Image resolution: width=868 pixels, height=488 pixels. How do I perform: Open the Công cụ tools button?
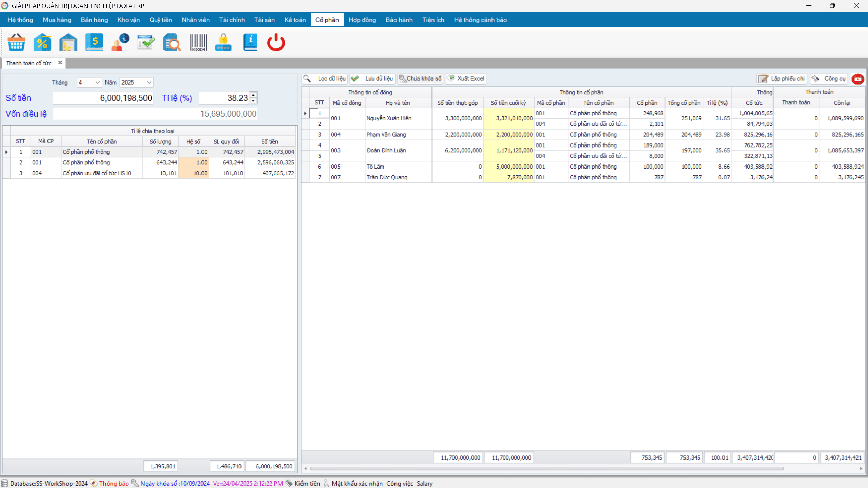coord(829,79)
